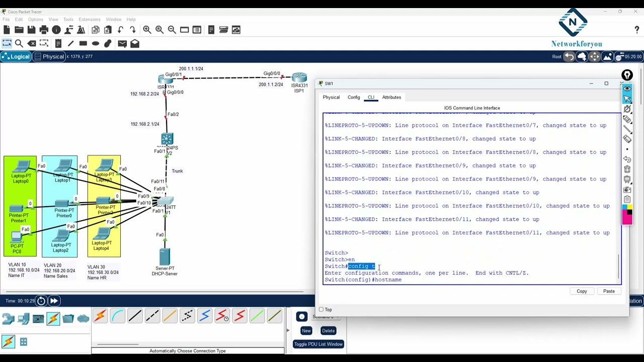Viewport: 644px width, 362px height.
Task: Pick the magenta color swatch in the palette
Action: [627, 218]
